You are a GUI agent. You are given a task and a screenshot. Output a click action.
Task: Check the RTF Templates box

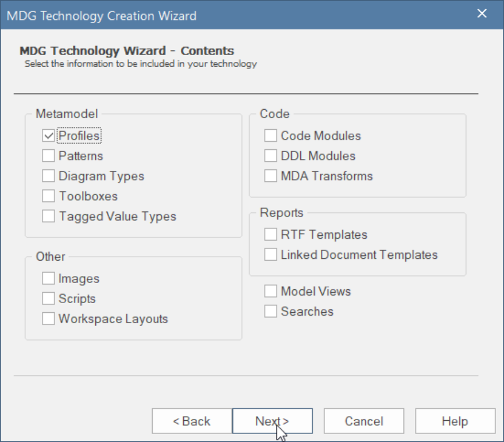coord(271,235)
